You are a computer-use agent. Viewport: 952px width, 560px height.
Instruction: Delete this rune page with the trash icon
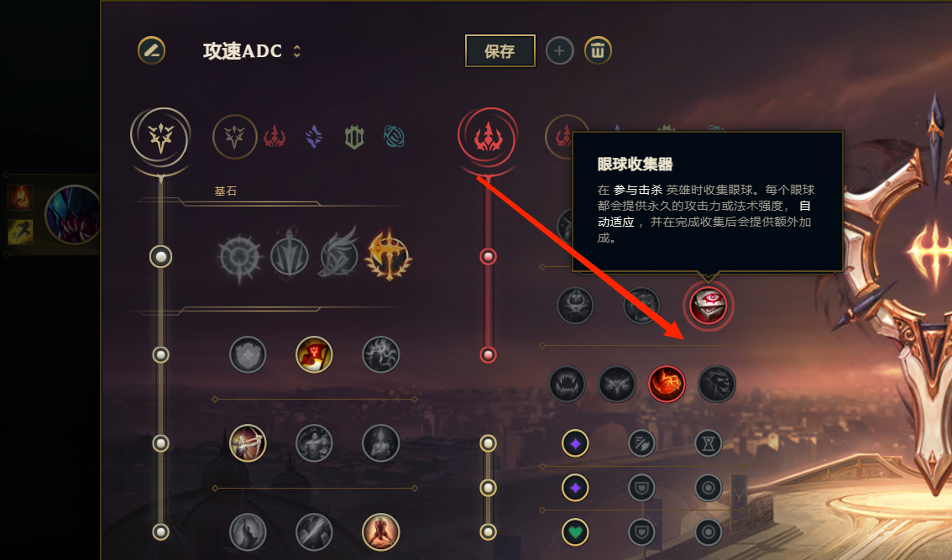(x=598, y=50)
